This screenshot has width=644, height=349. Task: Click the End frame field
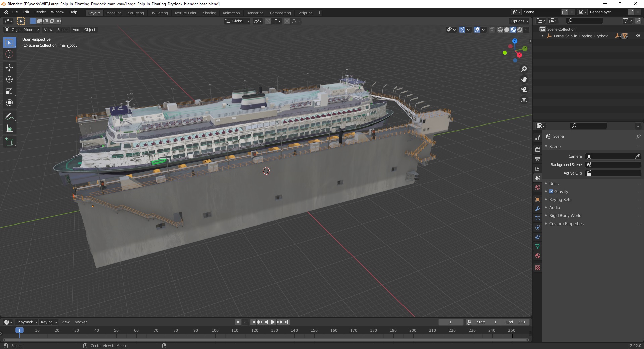pos(516,322)
